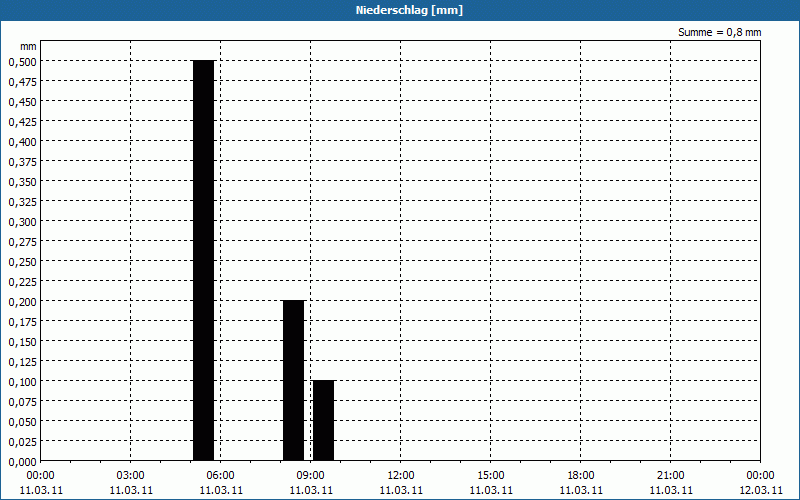Click the 18:00 time axis label
The image size is (800, 500).
pos(581,476)
